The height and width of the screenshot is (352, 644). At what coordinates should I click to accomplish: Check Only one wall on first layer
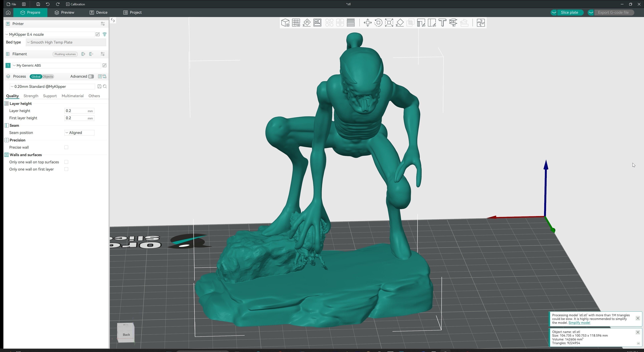(66, 169)
